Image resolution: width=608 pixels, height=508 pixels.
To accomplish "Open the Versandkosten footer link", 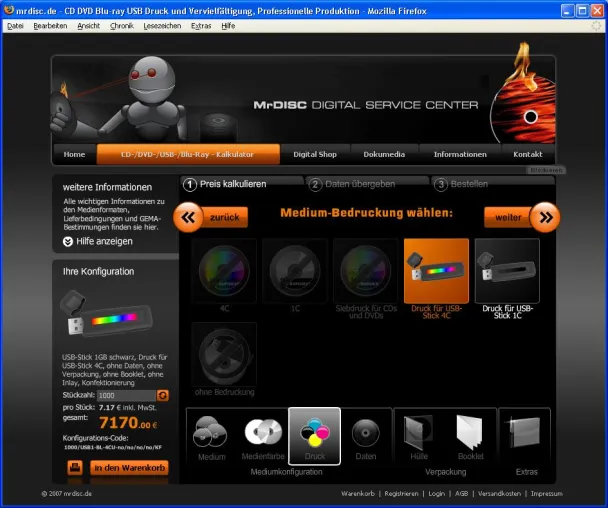I will [x=499, y=494].
